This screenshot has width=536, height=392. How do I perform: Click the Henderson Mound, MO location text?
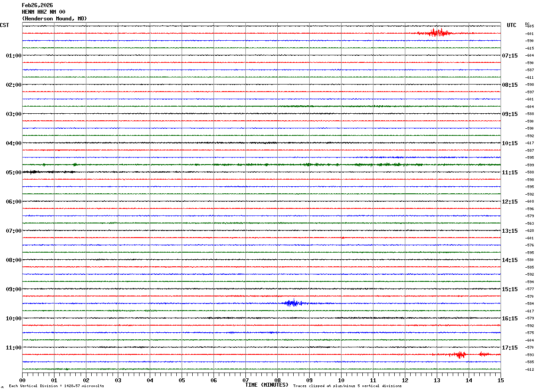point(54,19)
